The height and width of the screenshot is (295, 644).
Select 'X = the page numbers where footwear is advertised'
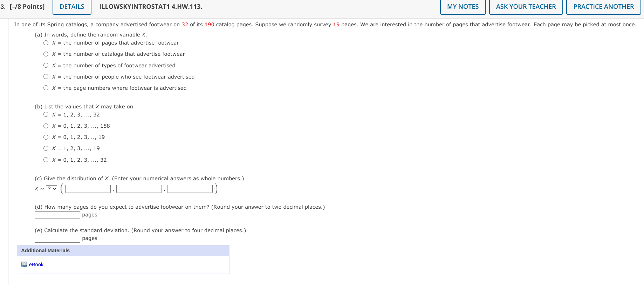pyautogui.click(x=46, y=87)
